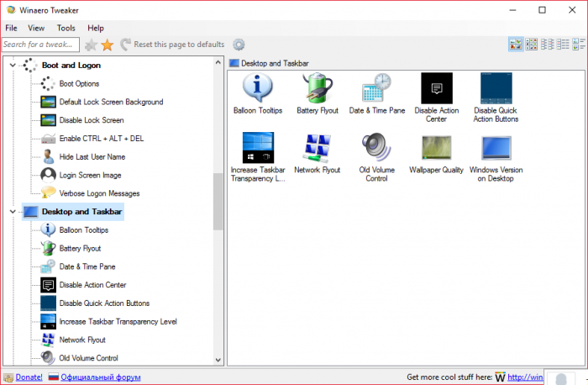
Task: Open the View menu
Action: pos(36,28)
